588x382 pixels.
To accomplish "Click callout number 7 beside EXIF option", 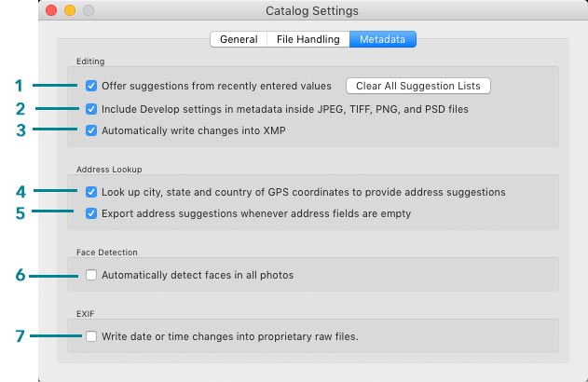I will [20, 336].
